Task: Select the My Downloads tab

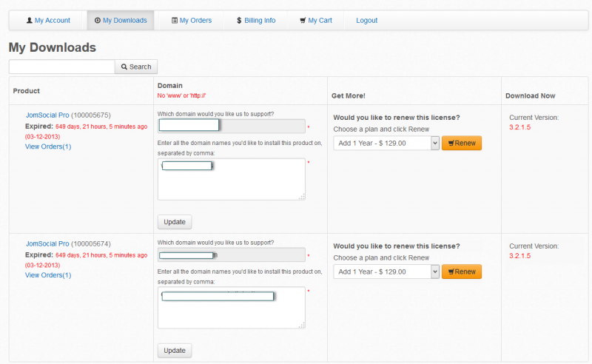Action: [x=121, y=21]
